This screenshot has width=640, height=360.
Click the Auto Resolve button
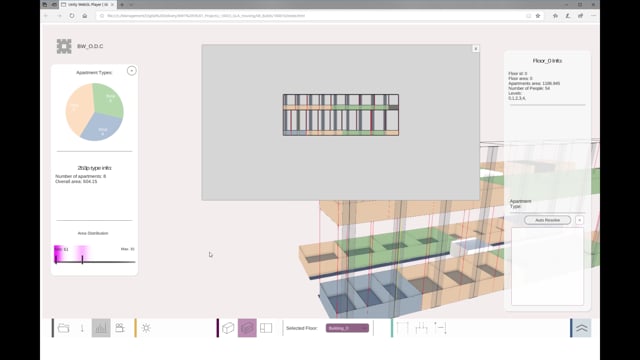coord(547,220)
